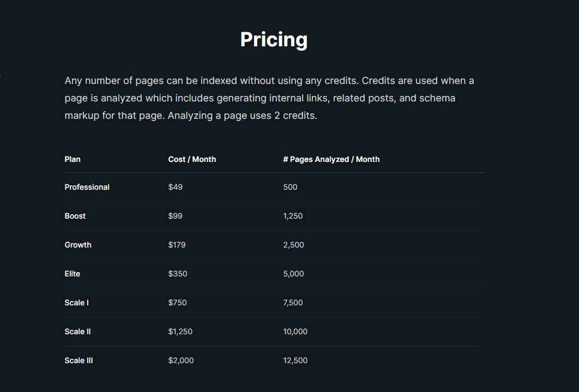Click the pricing description paragraph
Image resolution: width=579 pixels, height=392 pixels.
pyautogui.click(x=269, y=99)
